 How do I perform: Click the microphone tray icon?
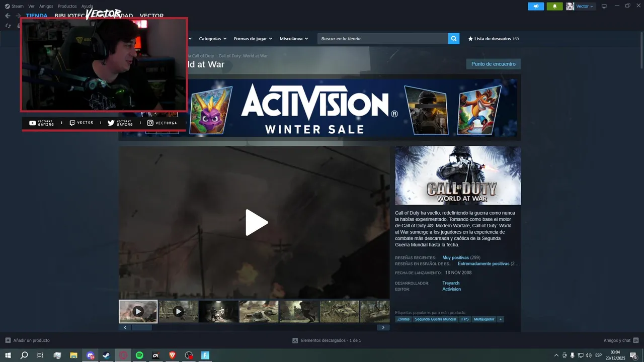(x=573, y=355)
